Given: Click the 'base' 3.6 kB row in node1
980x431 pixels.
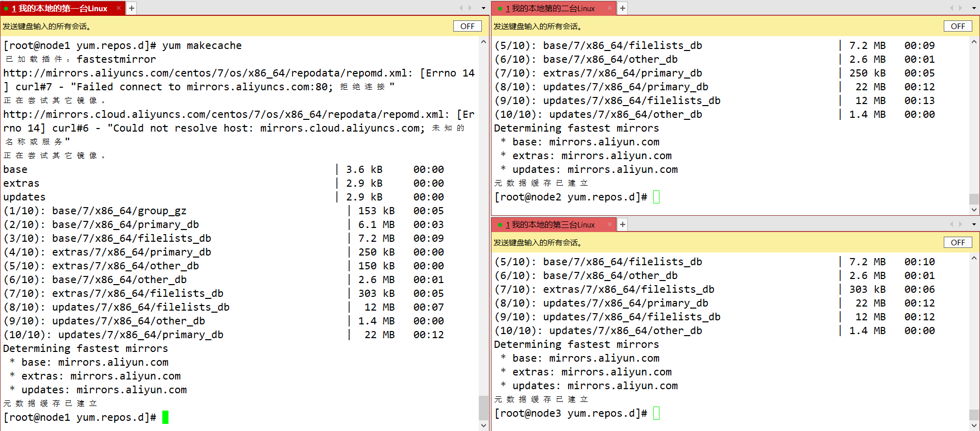Looking at the screenshot, I should (224, 169).
